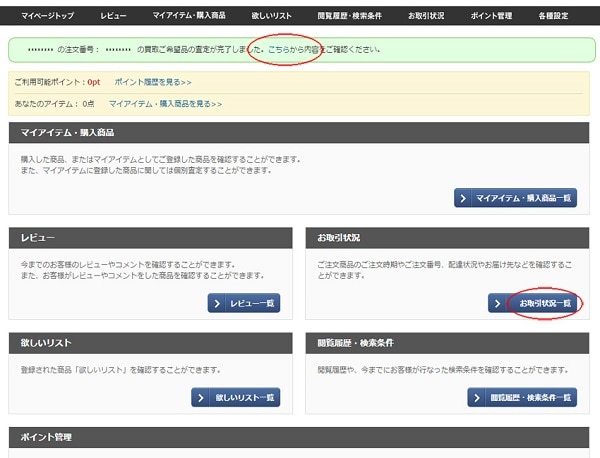The image size is (600, 458).
Task: Click the レビュー section header
Action: coord(150,238)
